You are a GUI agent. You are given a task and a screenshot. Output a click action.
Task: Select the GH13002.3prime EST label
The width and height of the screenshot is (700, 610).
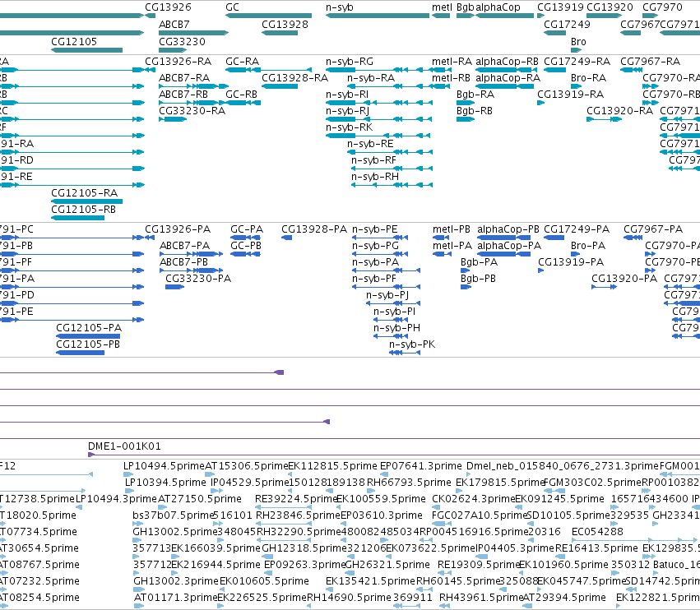click(x=176, y=580)
